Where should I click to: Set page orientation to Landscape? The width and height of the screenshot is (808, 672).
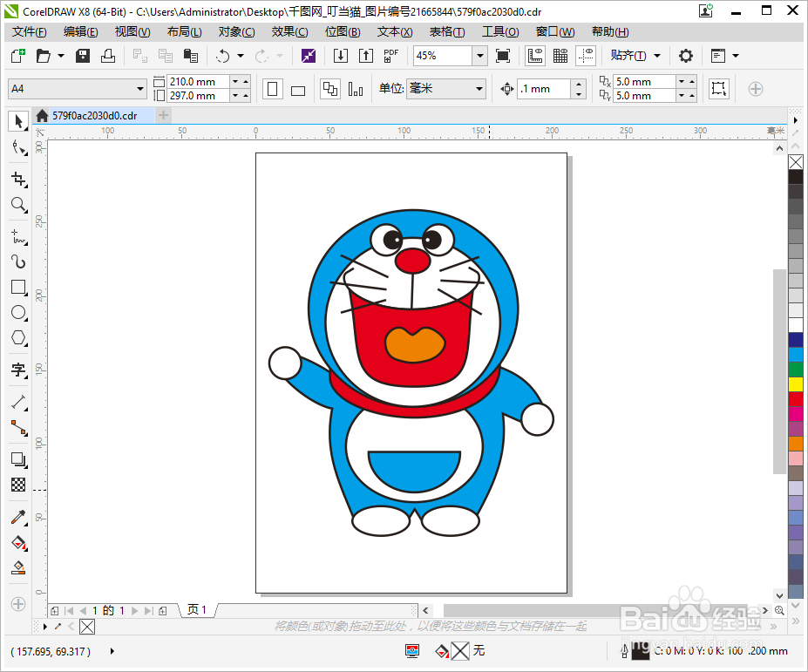tap(298, 89)
